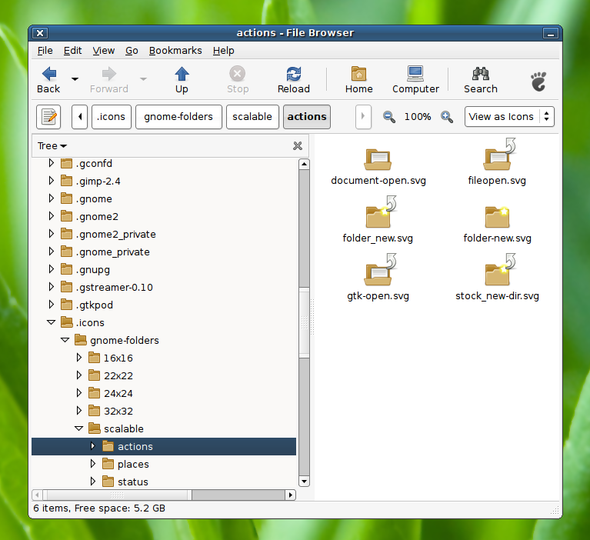
Task: Select the folder_new.svg file icon
Action: pos(381,212)
